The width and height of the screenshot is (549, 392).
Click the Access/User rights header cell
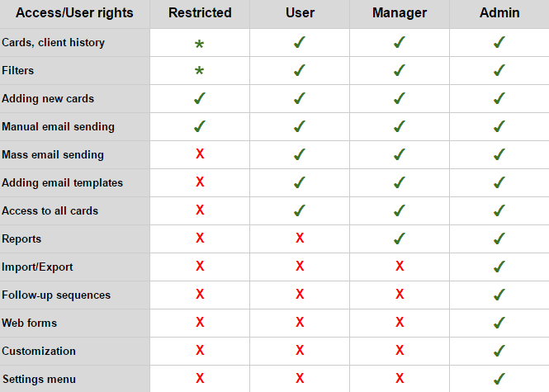tap(74, 13)
